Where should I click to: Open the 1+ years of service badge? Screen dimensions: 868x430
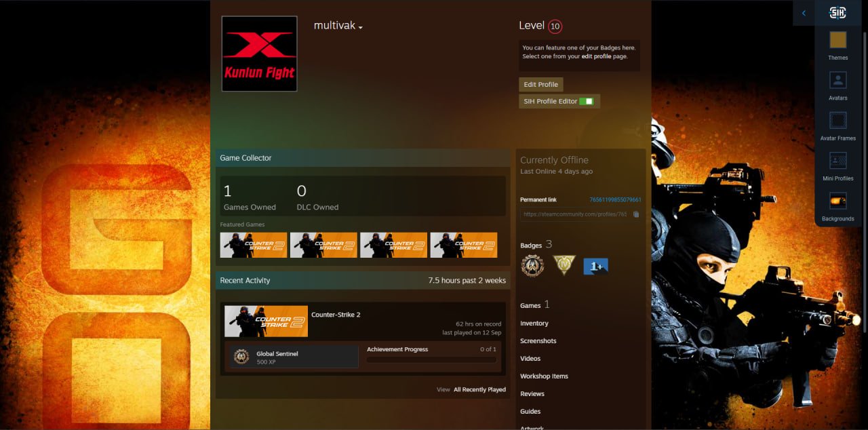tap(595, 267)
